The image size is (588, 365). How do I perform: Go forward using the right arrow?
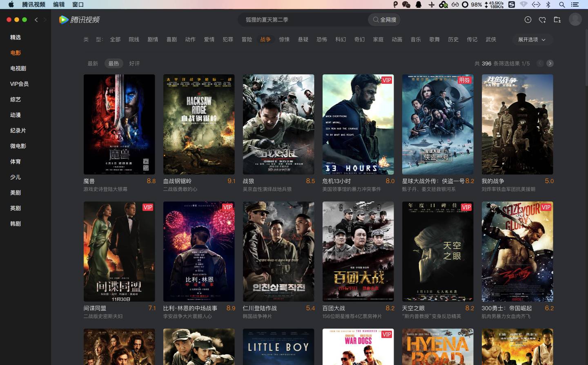pyautogui.click(x=45, y=20)
